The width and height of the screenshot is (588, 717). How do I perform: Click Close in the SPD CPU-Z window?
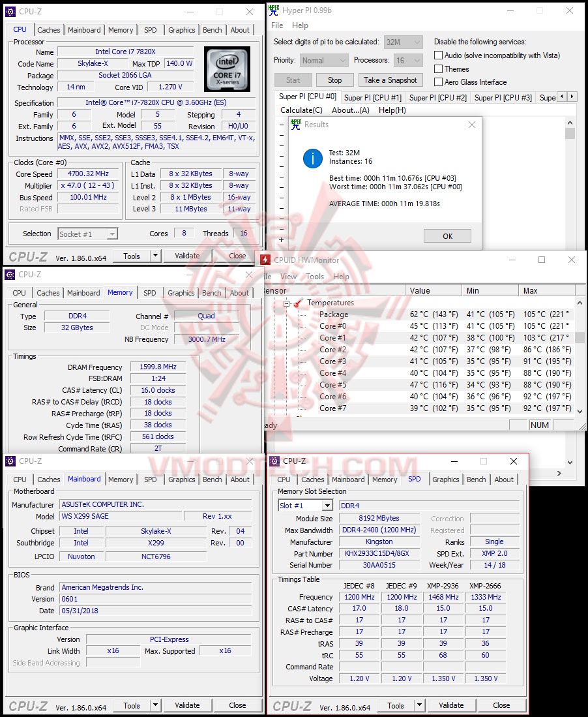(x=501, y=705)
